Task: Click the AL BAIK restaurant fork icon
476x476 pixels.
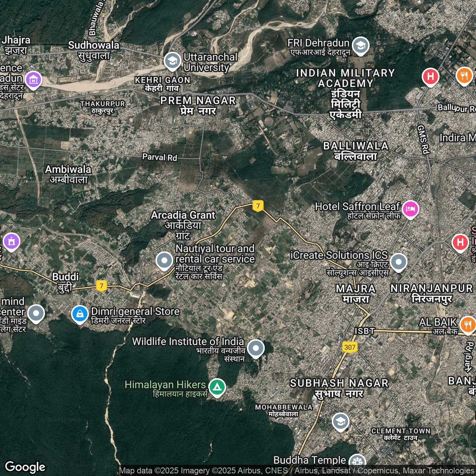Action: pos(467,324)
